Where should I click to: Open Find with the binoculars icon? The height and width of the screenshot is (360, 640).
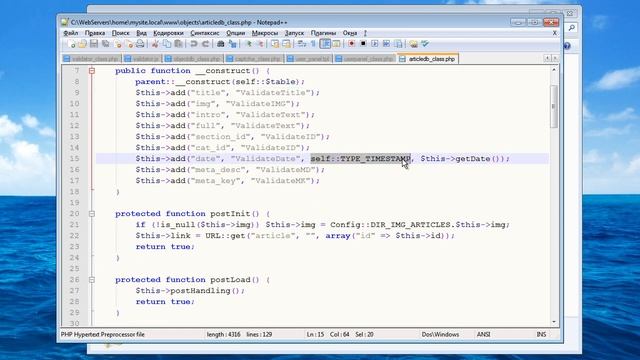click(x=220, y=44)
